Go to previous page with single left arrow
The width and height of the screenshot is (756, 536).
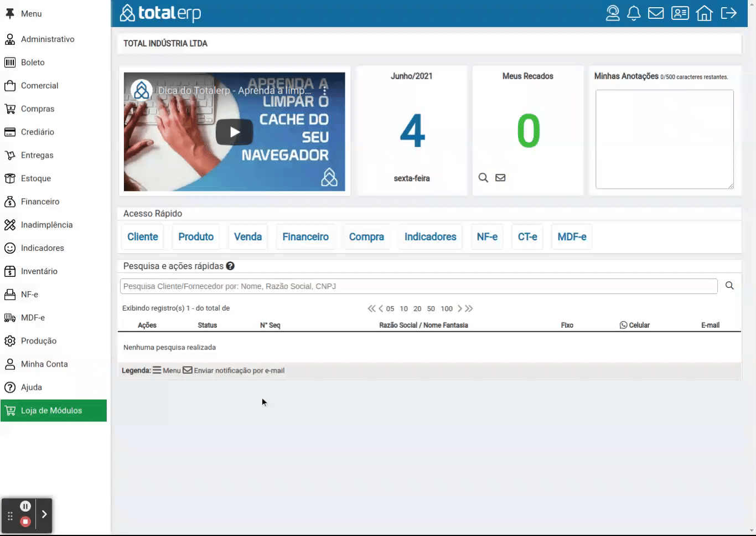pos(381,308)
